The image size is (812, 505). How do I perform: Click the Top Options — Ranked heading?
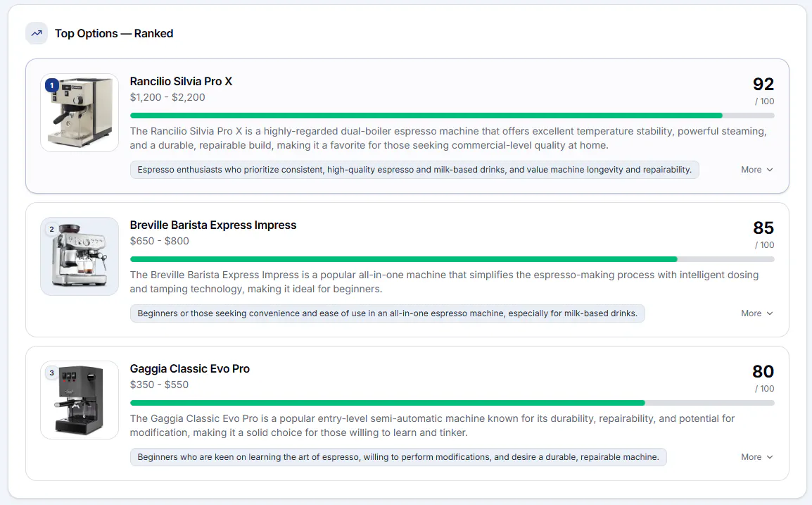click(x=114, y=33)
